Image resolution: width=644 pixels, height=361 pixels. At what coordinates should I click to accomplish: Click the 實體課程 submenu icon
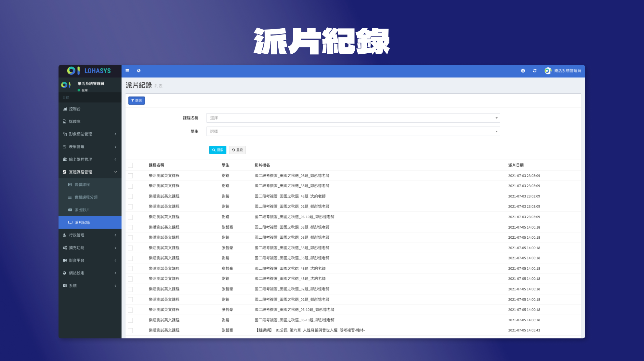(x=70, y=185)
